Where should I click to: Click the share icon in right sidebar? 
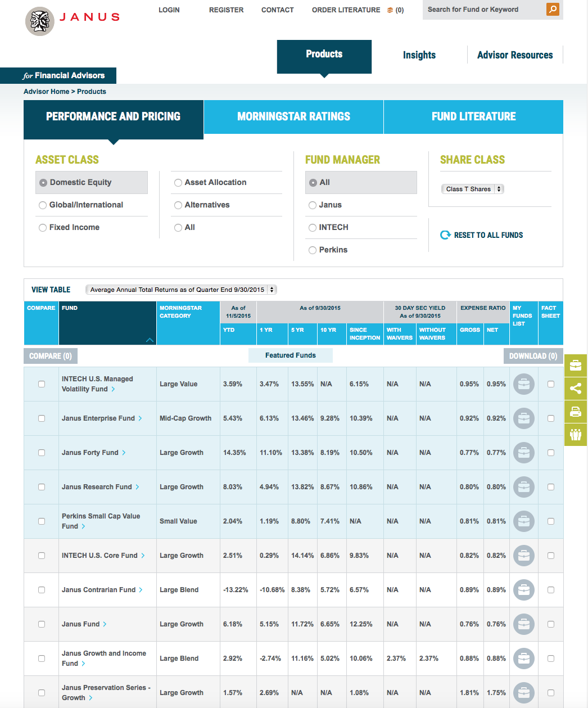[x=576, y=389]
